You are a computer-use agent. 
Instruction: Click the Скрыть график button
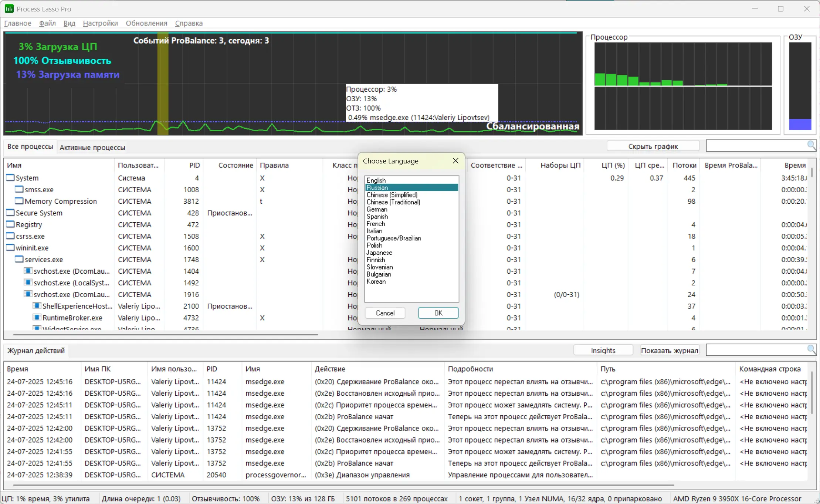(x=653, y=146)
